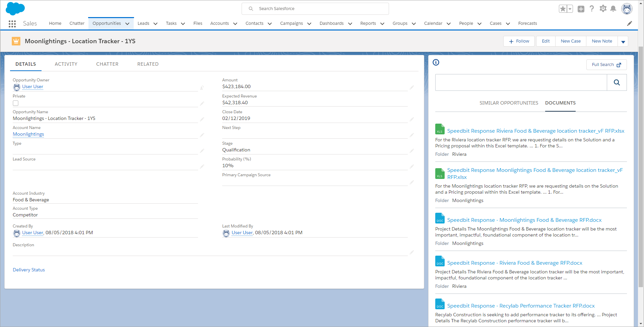Screen dimensions: 644x327
Task: Click the pencil icon to edit navigation
Action: click(630, 23)
